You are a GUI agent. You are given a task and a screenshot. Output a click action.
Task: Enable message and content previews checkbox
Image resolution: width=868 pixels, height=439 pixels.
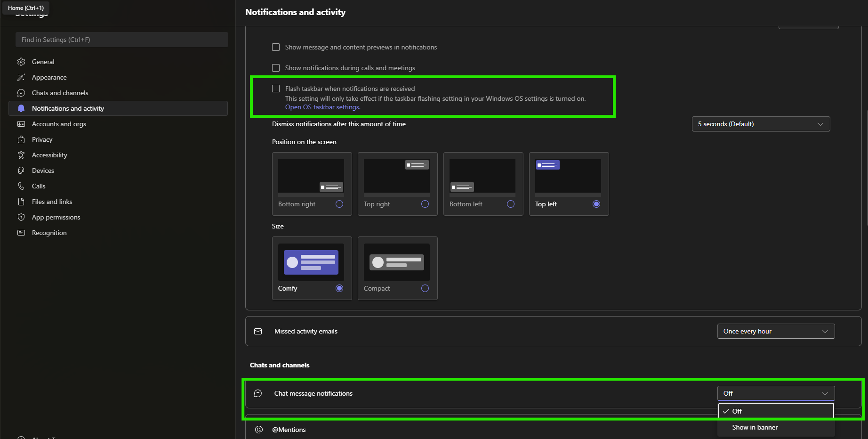tap(276, 47)
